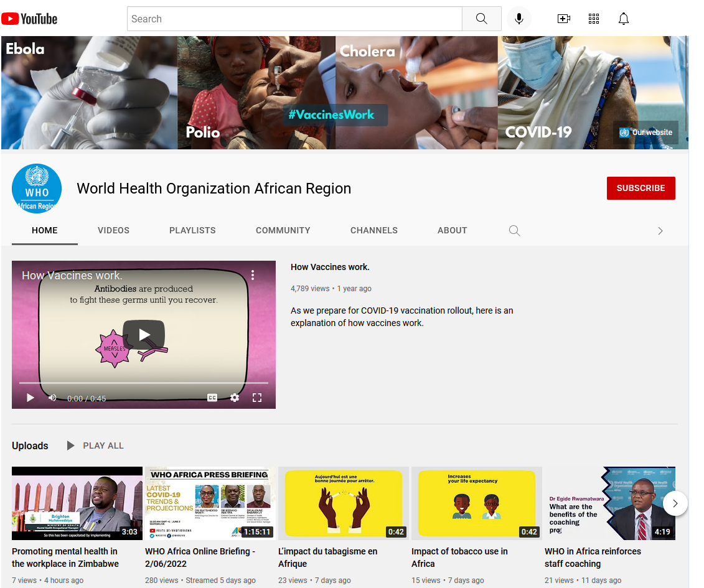Click the French tobacco video thumbnail

[x=343, y=503]
